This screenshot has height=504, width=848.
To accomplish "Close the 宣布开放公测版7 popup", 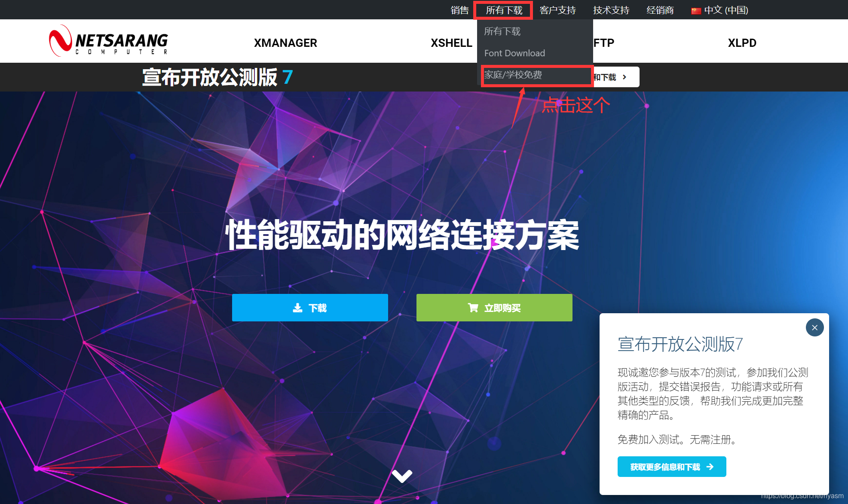I will [x=814, y=327].
